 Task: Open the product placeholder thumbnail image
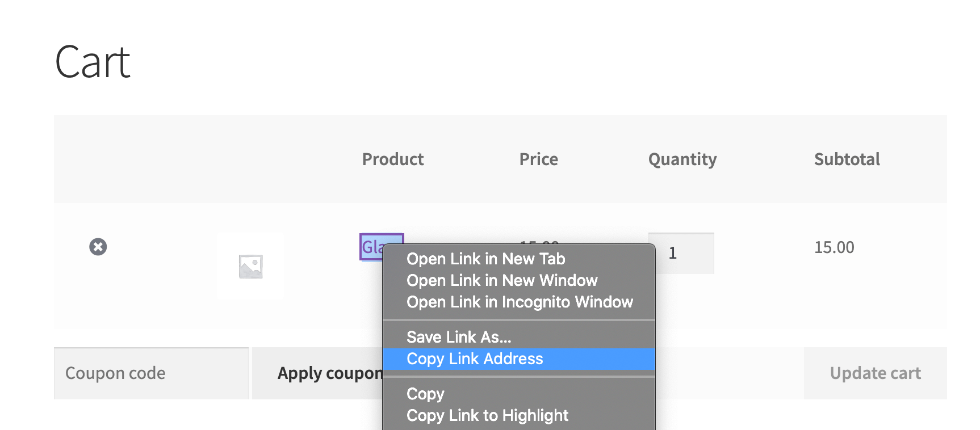(250, 266)
